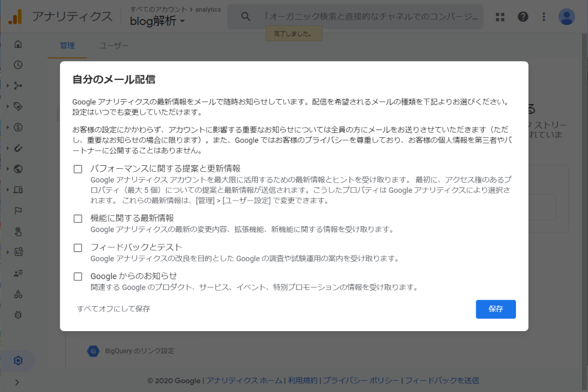The width and height of the screenshot is (588, 392).
Task: Switch to the ユーザー tab
Action: tap(114, 46)
